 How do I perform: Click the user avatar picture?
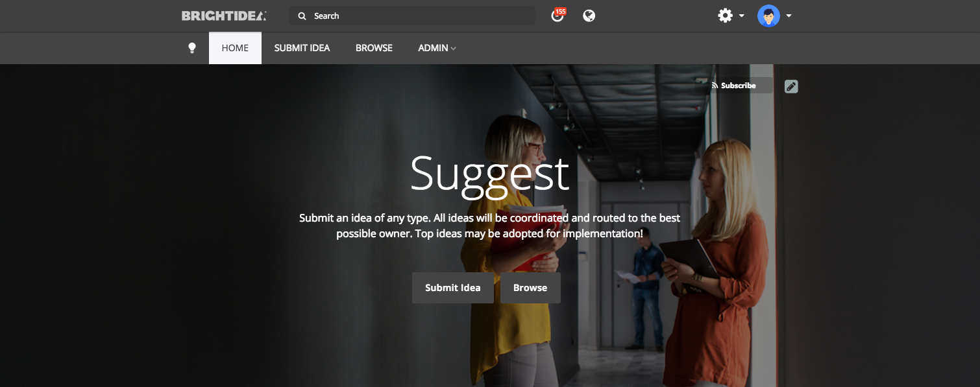pos(768,16)
